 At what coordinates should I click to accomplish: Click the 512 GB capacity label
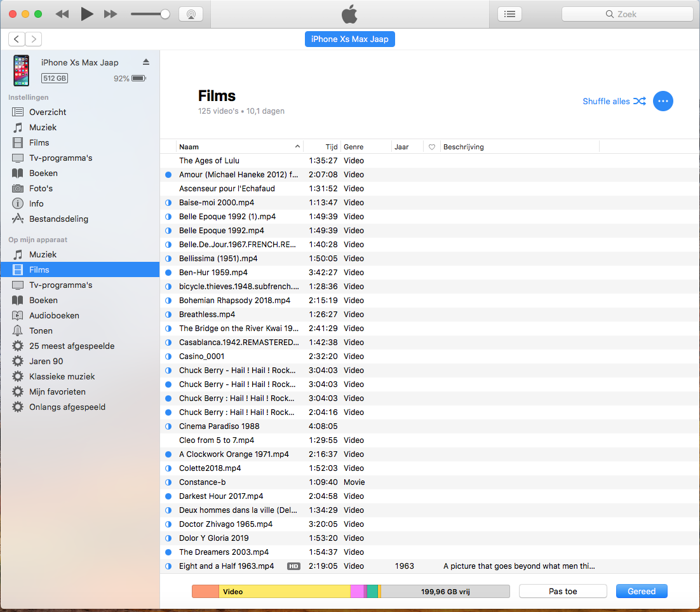coord(55,78)
